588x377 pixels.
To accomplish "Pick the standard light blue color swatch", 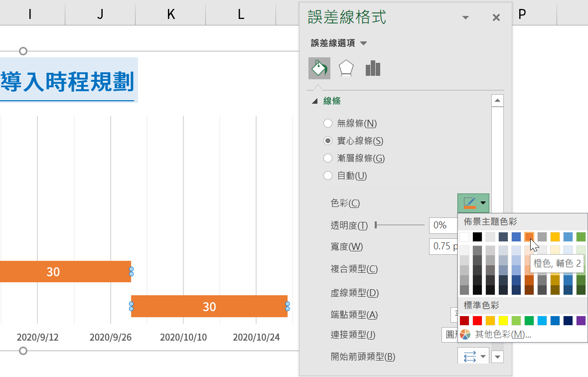I will [x=542, y=321].
